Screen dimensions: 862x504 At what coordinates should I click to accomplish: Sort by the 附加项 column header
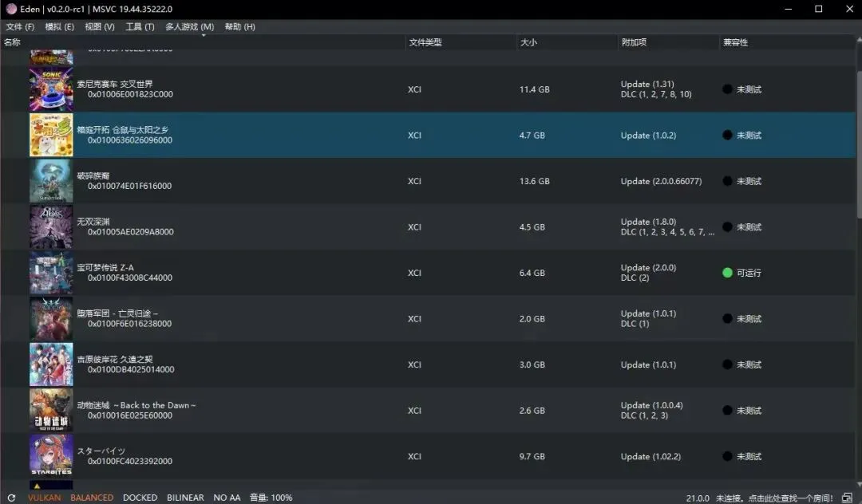668,42
